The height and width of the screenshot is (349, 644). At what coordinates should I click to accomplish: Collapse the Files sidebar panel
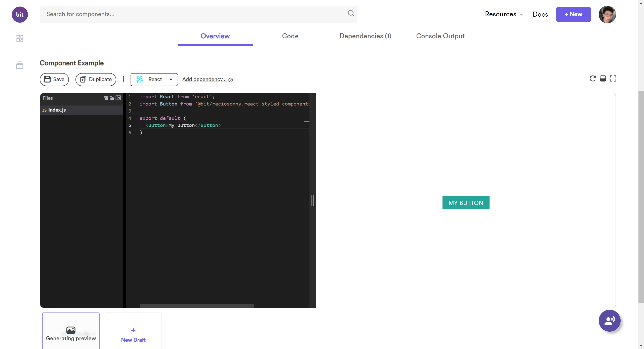point(118,98)
